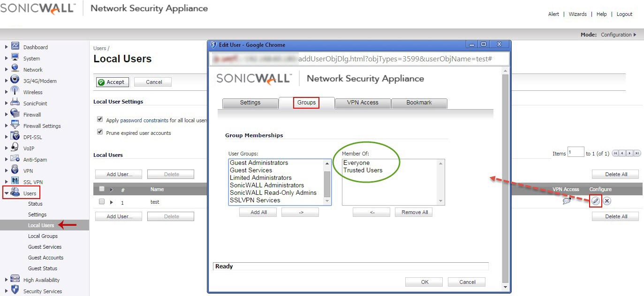The width and height of the screenshot is (644, 296).
Task: Open Guest Status in the sidebar
Action: tap(43, 268)
